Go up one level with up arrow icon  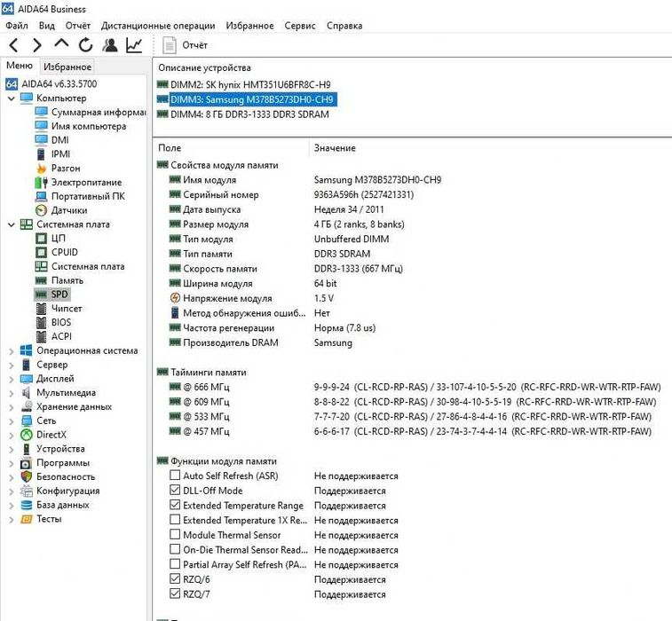62,43
